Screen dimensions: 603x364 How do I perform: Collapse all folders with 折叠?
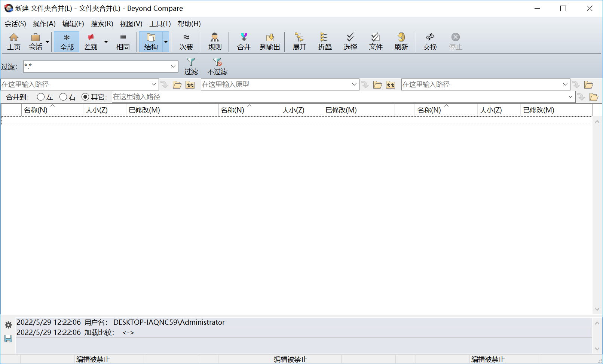(325, 41)
